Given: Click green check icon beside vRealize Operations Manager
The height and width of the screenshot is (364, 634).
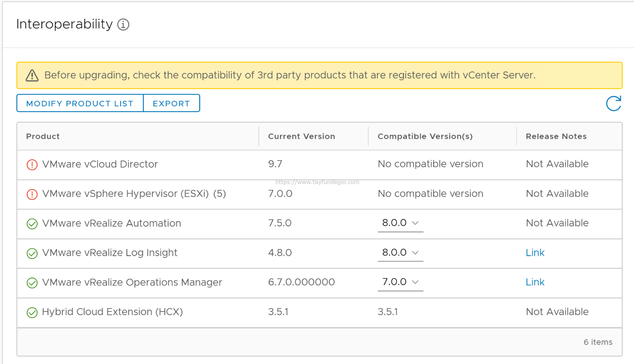Looking at the screenshot, I should tap(32, 283).
